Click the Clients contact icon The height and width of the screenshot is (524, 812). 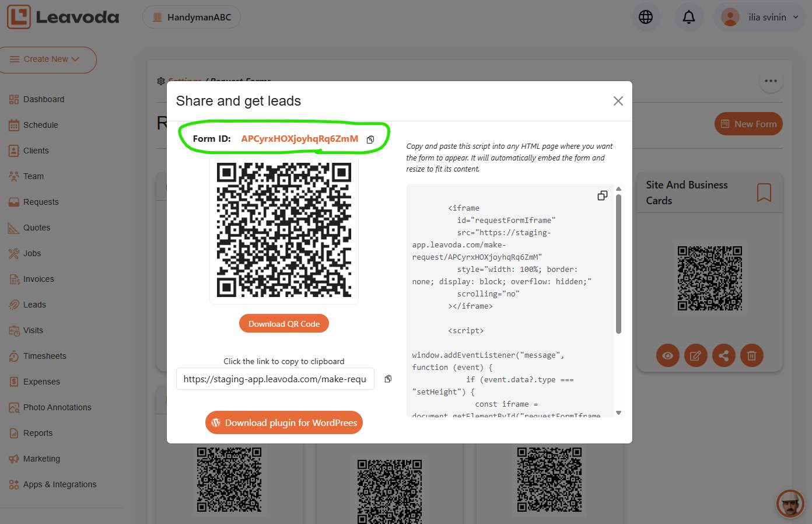(14, 151)
